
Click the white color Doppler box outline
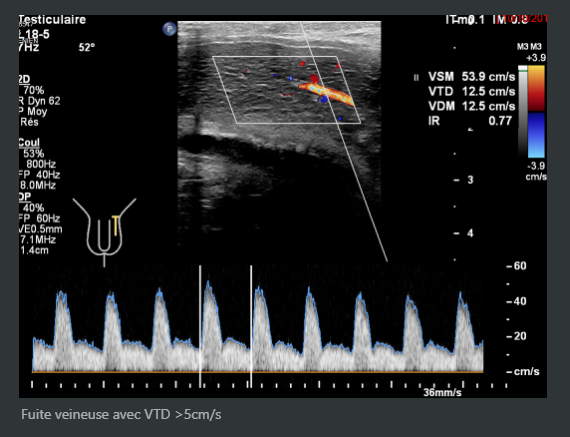coord(286,90)
